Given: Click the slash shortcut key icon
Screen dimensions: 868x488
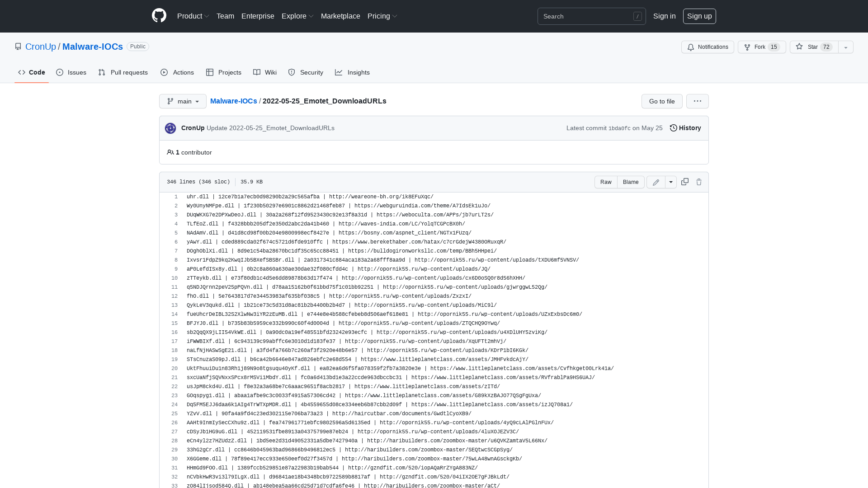Looking at the screenshot, I should coord(637,16).
